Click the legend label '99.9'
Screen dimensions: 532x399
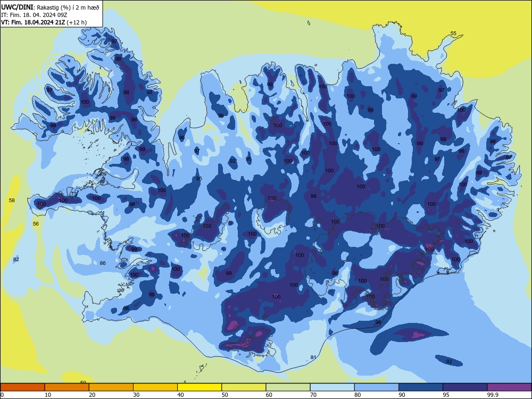pos(492,395)
